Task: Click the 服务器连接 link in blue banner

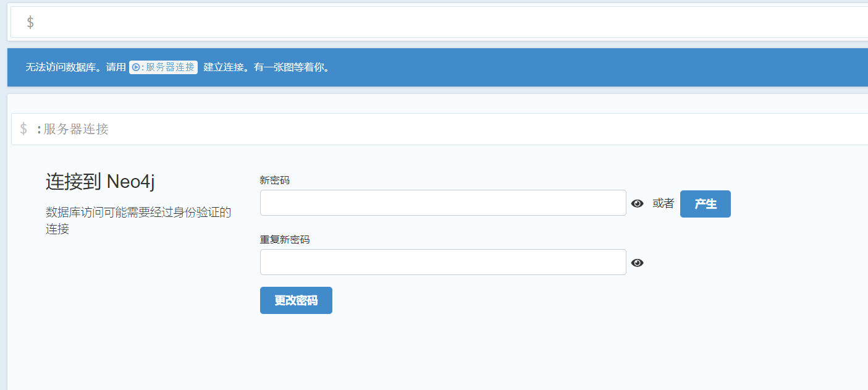Action: pos(163,67)
